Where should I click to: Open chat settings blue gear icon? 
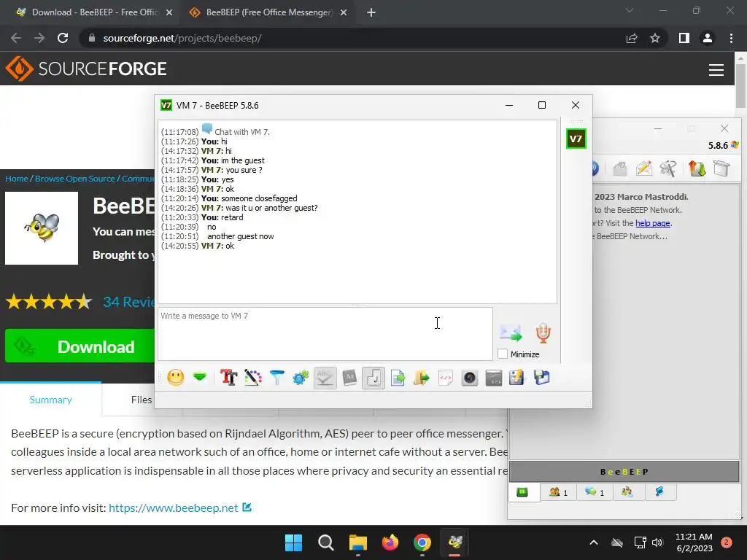(x=301, y=378)
